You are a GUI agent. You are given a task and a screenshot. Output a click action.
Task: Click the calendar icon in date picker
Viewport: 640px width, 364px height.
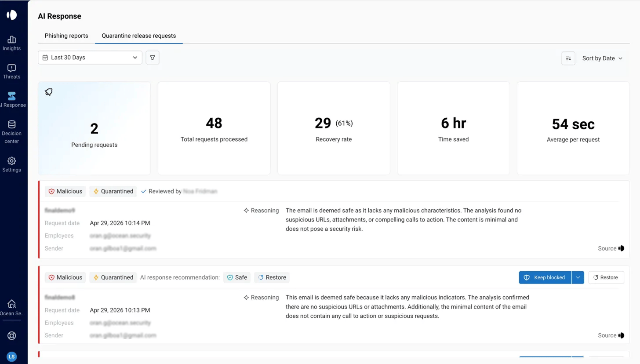45,58
